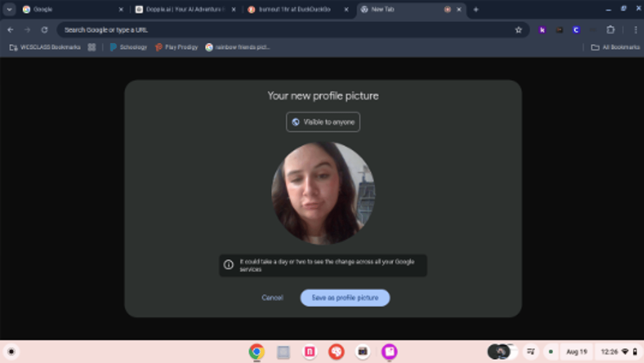Click Save as profile picture

pyautogui.click(x=345, y=298)
